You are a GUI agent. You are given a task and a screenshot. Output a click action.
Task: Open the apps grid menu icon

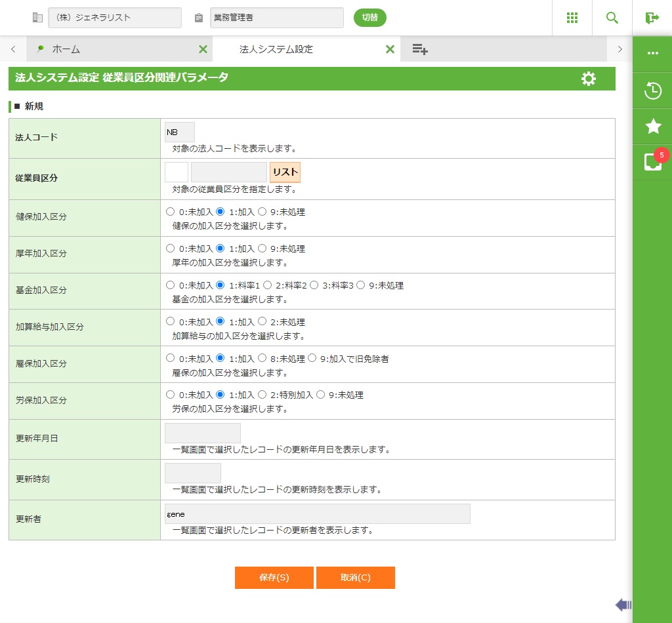pos(572,18)
